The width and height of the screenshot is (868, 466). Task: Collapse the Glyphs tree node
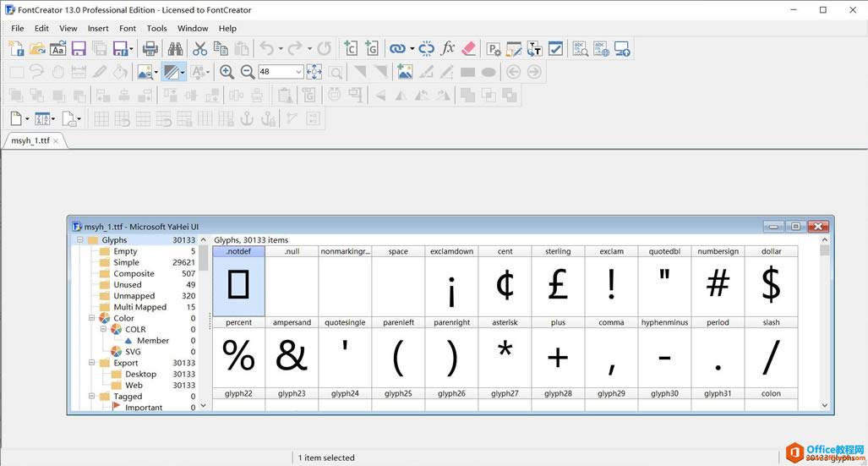(x=79, y=240)
